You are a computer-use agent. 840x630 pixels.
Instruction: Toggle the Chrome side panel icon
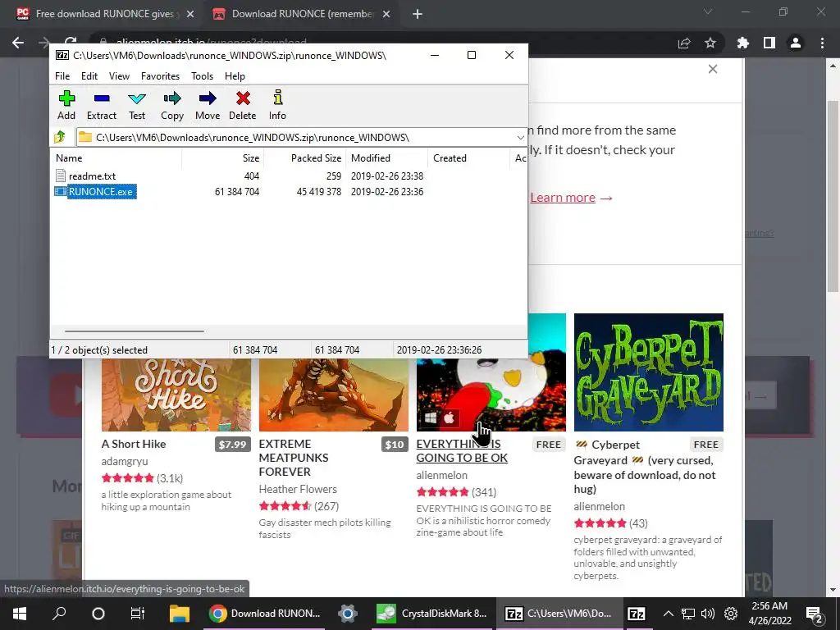[x=769, y=43]
